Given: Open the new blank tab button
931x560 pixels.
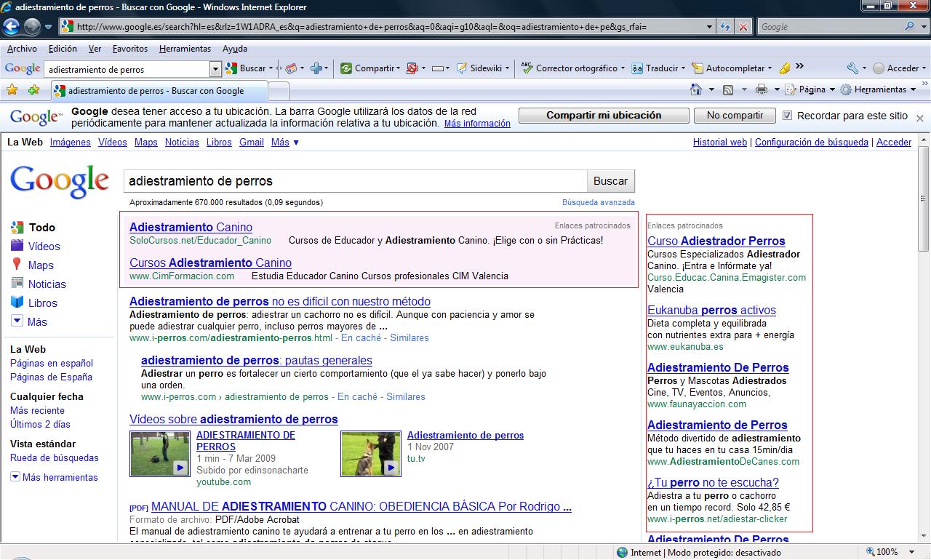Looking at the screenshot, I should [x=279, y=91].
